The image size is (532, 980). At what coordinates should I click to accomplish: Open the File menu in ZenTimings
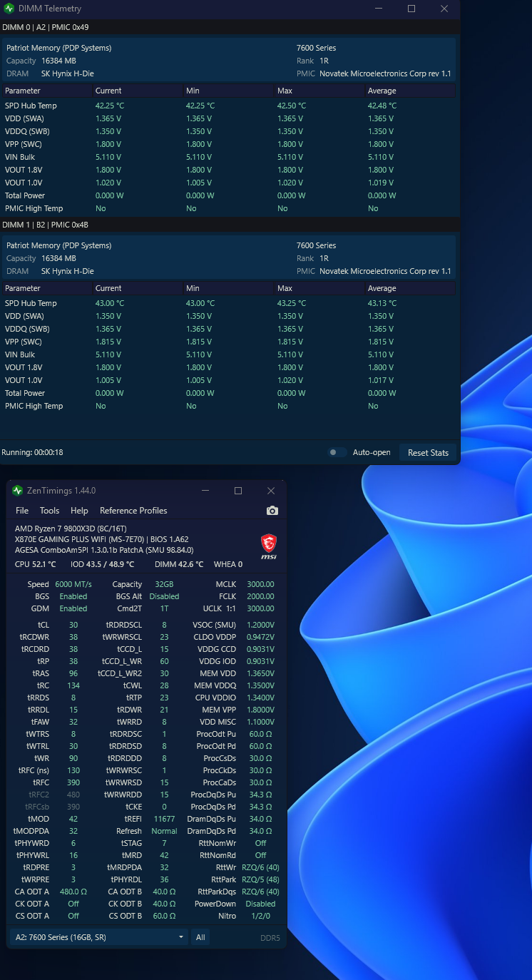pos(22,511)
